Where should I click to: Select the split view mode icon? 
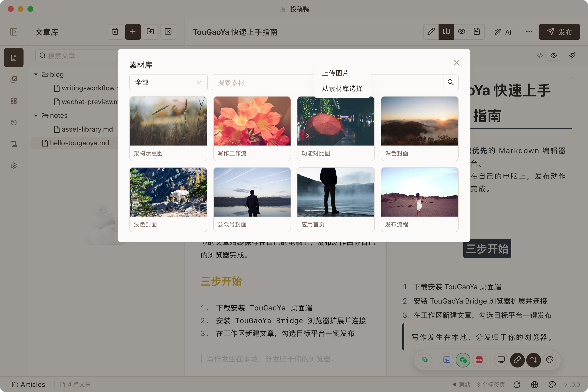pos(446,32)
